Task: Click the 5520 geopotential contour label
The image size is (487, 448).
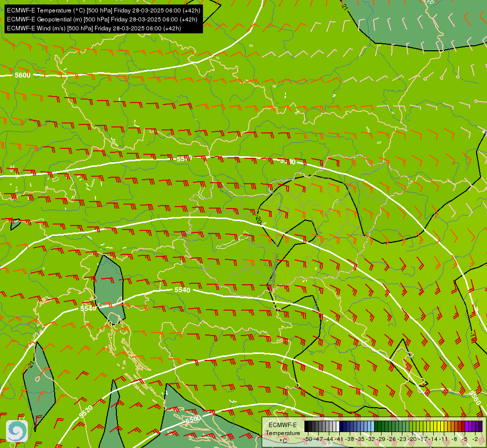Action: (86, 412)
